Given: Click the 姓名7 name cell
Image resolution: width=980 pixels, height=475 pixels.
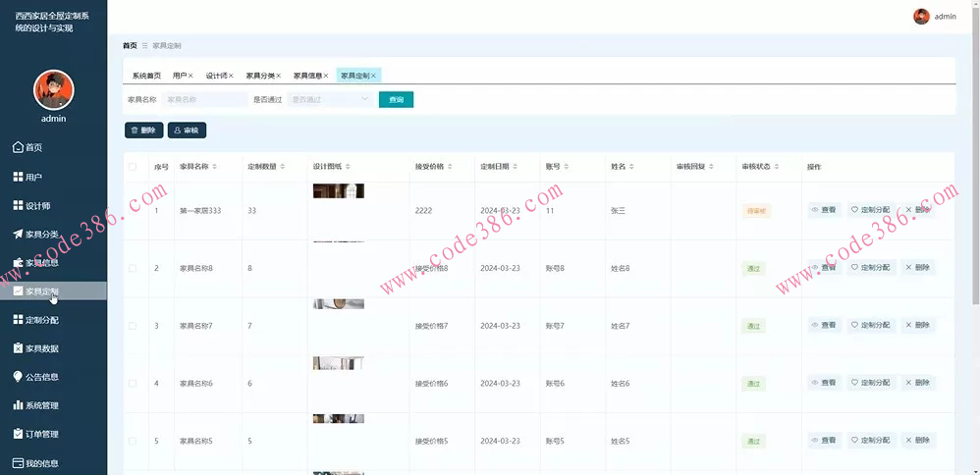Looking at the screenshot, I should click(620, 326).
